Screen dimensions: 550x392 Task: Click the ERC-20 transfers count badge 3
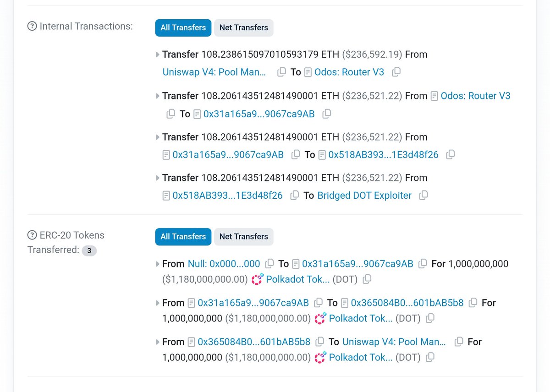click(x=89, y=250)
